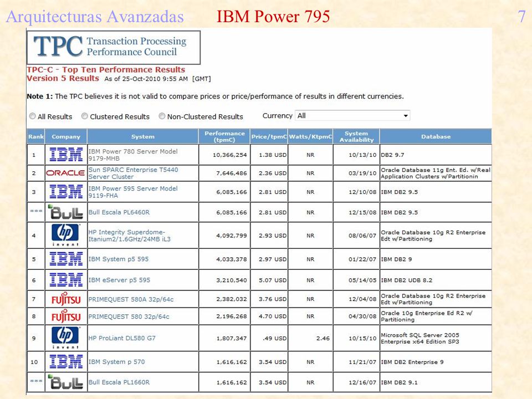Click the Version 5 Results heading
This screenshot has width=532, height=399.
63,78
